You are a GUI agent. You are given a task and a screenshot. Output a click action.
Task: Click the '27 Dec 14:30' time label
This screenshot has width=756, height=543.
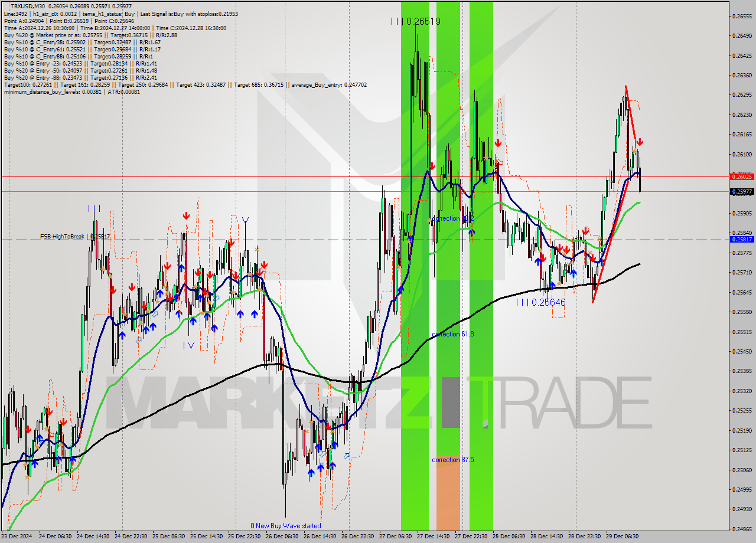click(x=435, y=537)
